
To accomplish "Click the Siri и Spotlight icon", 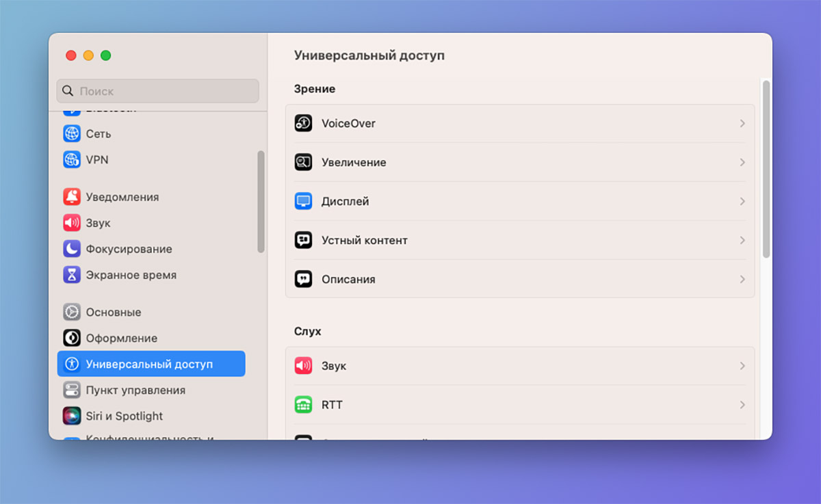I will pyautogui.click(x=72, y=416).
